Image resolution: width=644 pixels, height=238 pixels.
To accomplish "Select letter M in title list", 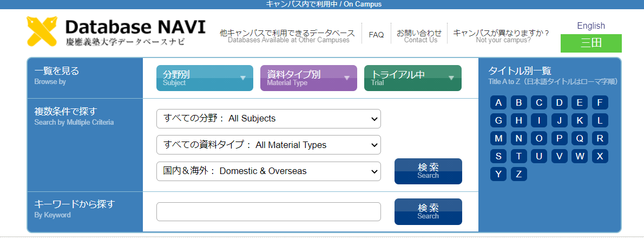I will coord(498,138).
